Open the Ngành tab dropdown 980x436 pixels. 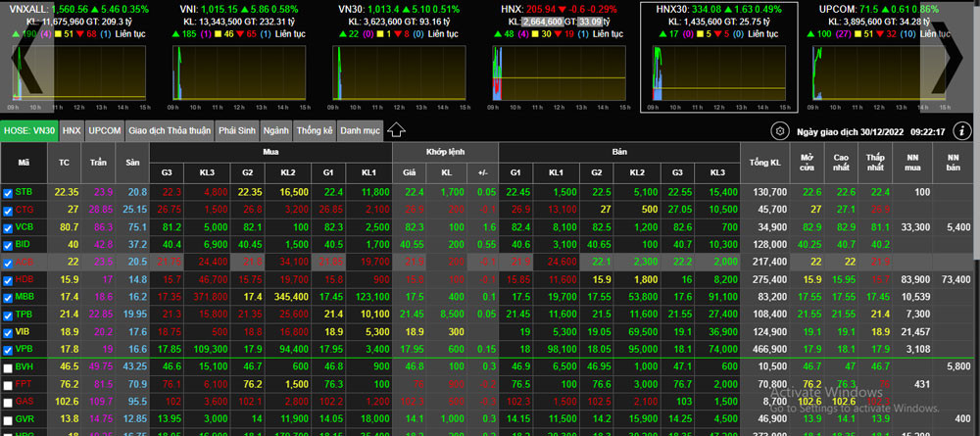276,129
